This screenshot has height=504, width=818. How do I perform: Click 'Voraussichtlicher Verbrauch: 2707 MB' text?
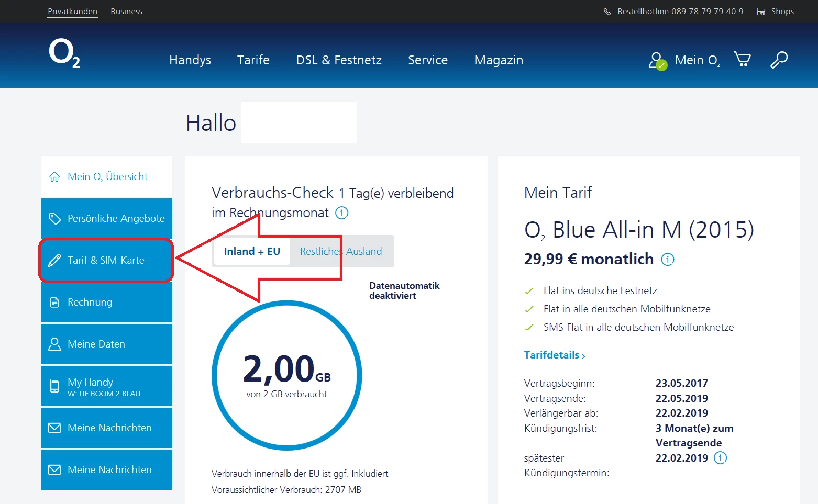tap(286, 490)
